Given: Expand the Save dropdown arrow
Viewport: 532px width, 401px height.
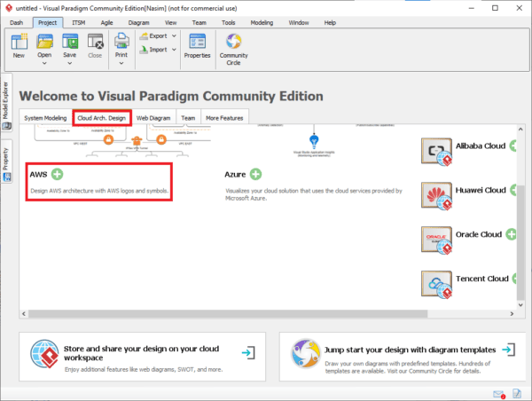Looking at the screenshot, I should (70, 63).
